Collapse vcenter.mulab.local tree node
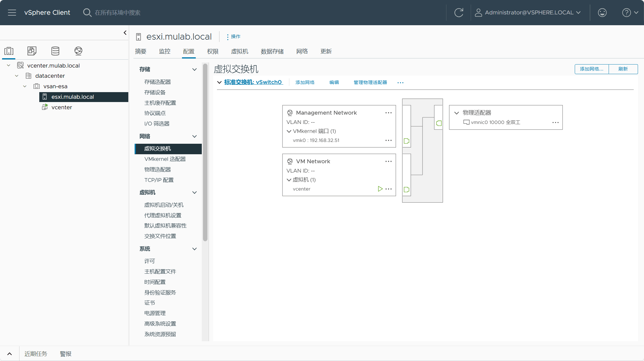This screenshot has width=644, height=361. click(9, 65)
